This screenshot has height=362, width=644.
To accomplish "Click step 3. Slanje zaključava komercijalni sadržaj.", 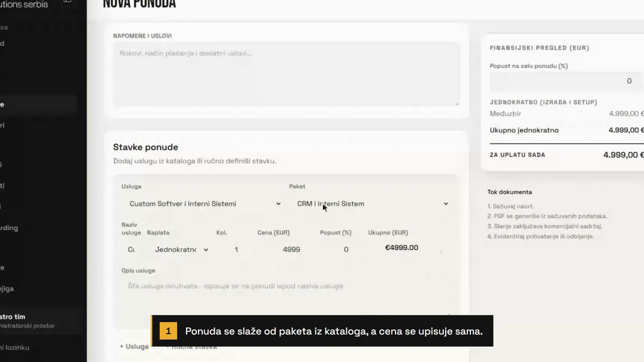I will tap(545, 226).
